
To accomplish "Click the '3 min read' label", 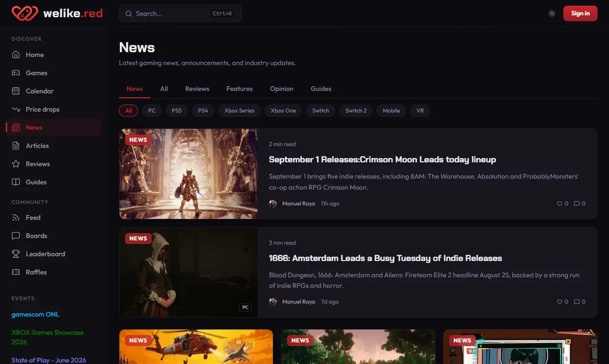I will click(x=282, y=243).
